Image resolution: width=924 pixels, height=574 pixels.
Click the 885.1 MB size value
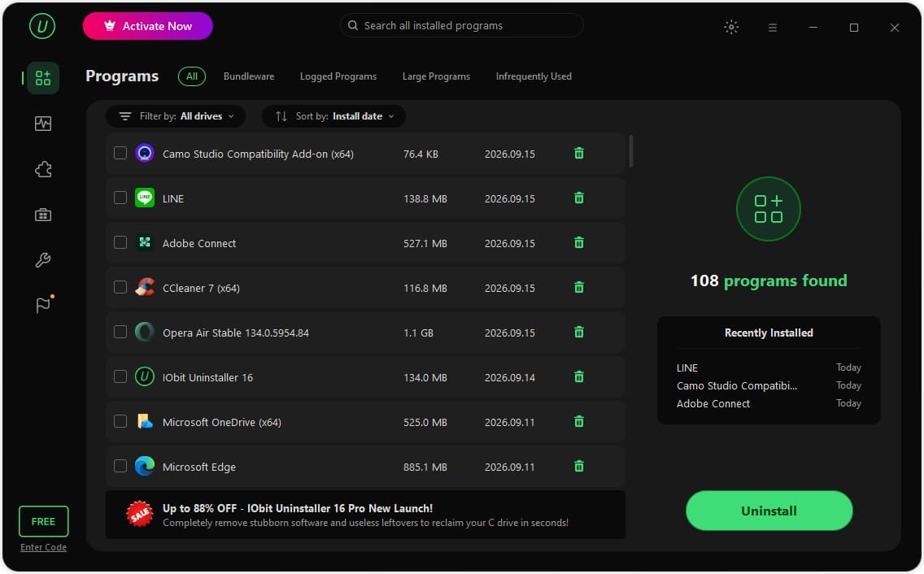[x=425, y=467]
